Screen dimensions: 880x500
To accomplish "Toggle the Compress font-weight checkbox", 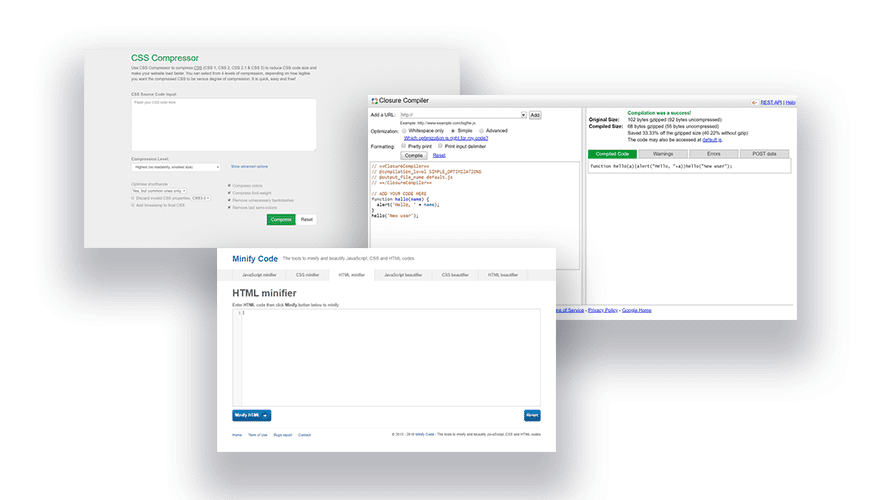I will 230,192.
